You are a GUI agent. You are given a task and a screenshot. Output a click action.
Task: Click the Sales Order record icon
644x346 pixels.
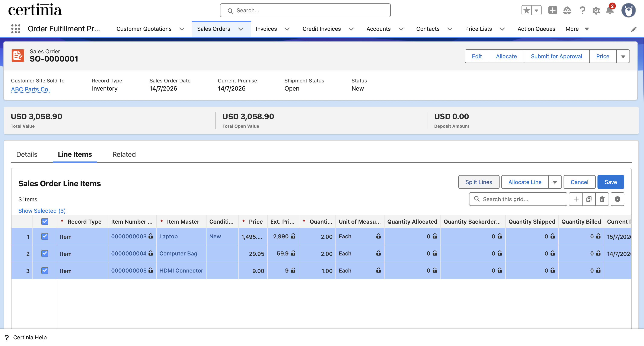click(18, 55)
